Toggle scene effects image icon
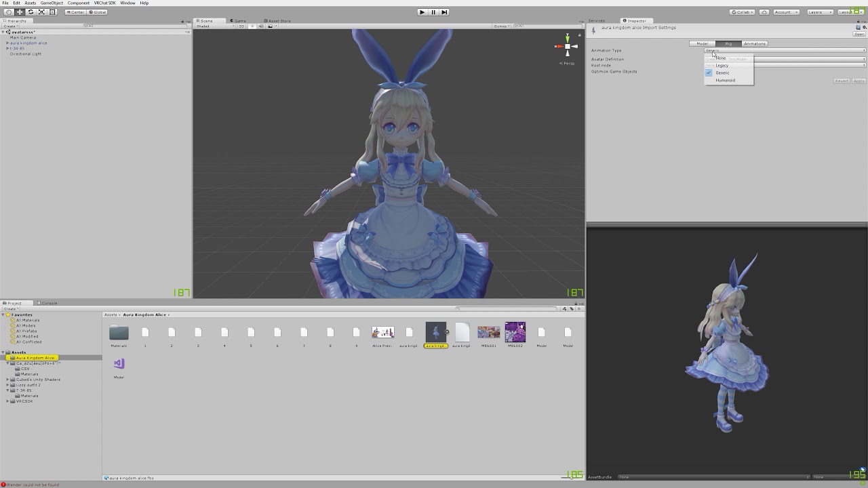The height and width of the screenshot is (488, 868). [x=271, y=26]
